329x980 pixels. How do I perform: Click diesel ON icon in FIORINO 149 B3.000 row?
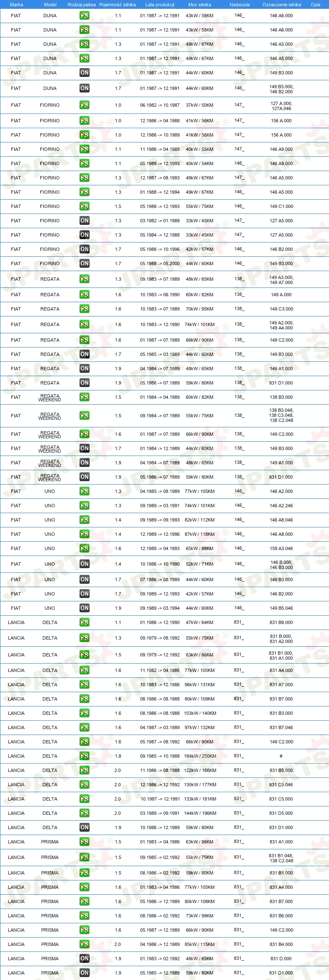pyautogui.click(x=85, y=263)
